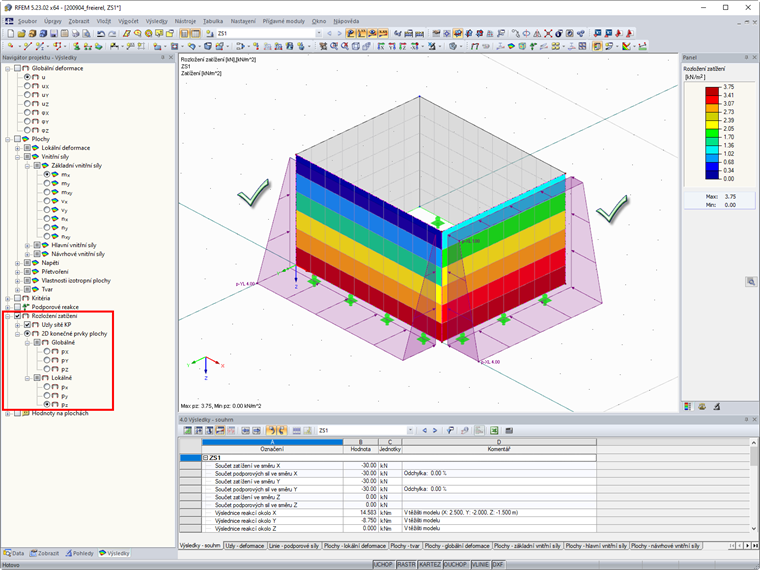
Task: Click the previous arrow in results table toolbar
Action: 425,430
